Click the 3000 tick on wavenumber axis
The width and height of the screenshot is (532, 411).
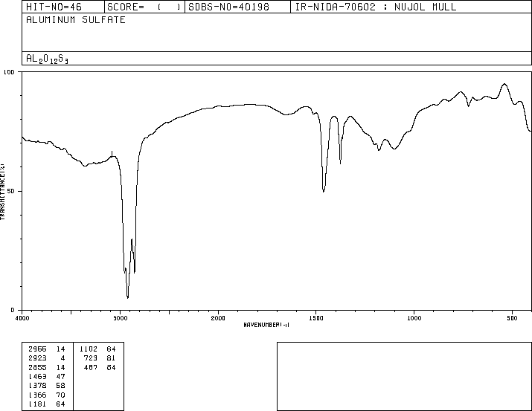point(120,318)
